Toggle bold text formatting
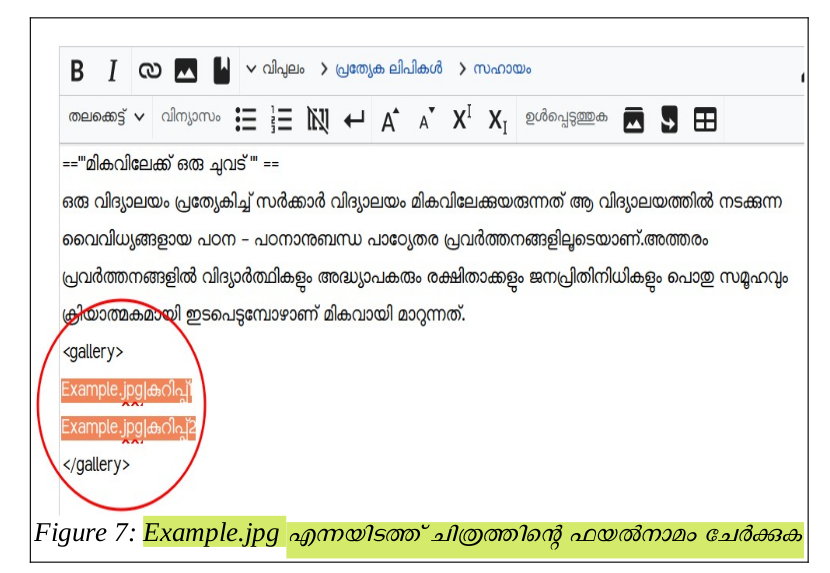The width and height of the screenshot is (830, 573). tap(77, 71)
